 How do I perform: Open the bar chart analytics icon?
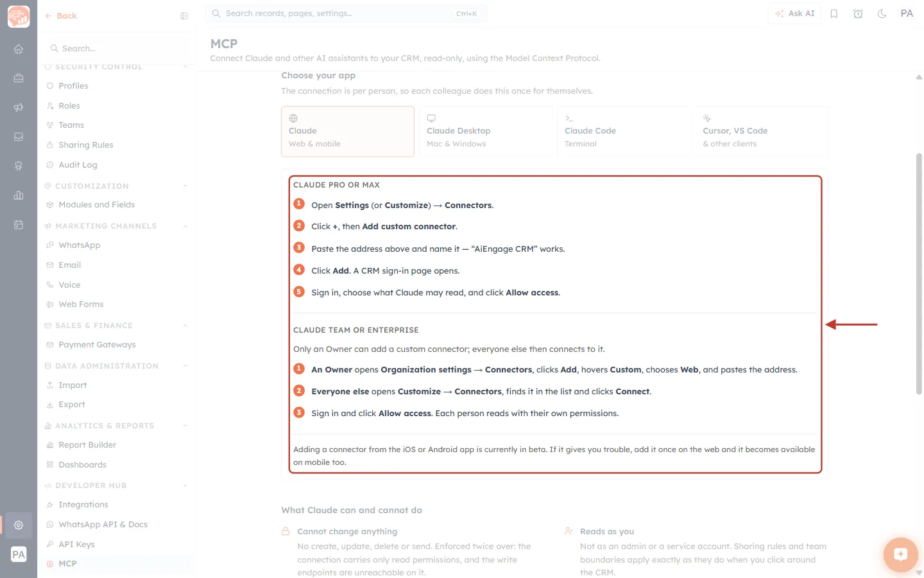[x=19, y=195]
